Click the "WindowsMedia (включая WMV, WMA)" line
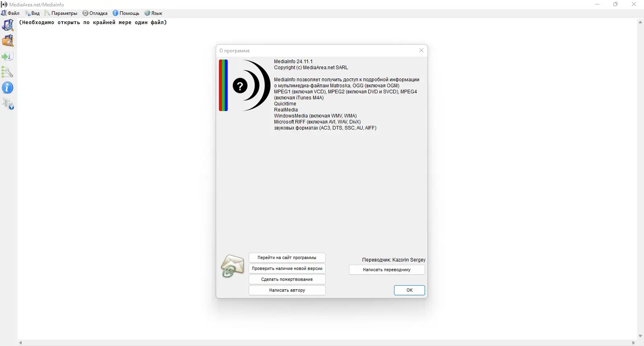 click(316, 116)
